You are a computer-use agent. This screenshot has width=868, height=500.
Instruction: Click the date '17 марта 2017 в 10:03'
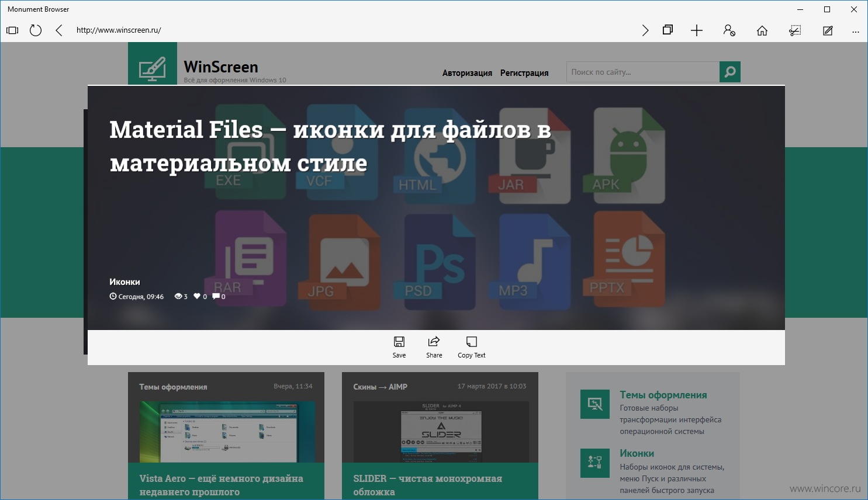[492, 386]
